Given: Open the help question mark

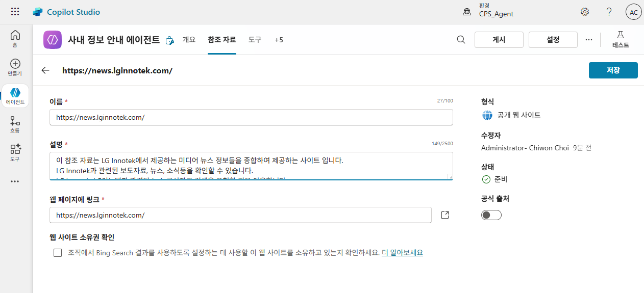Looking at the screenshot, I should point(609,12).
